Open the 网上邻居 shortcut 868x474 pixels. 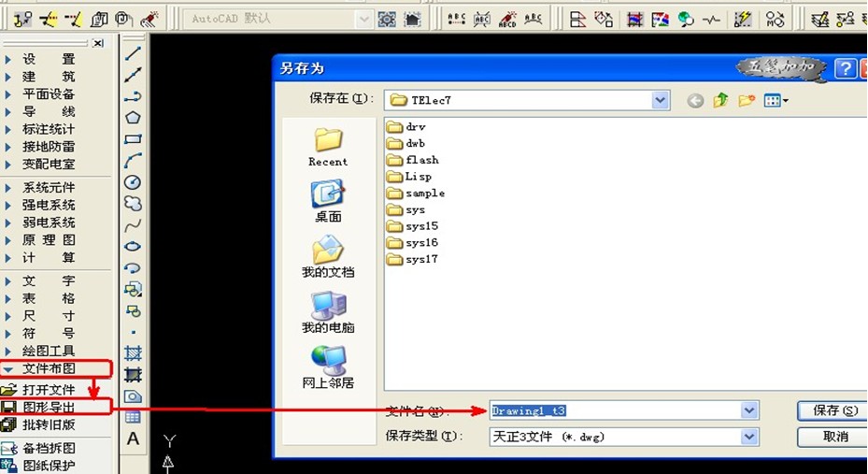[x=328, y=366]
